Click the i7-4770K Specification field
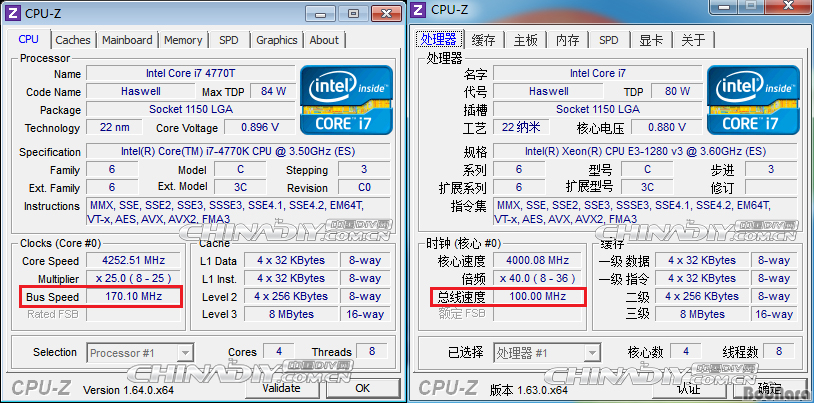Image resolution: width=814 pixels, height=403 pixels. click(x=238, y=152)
